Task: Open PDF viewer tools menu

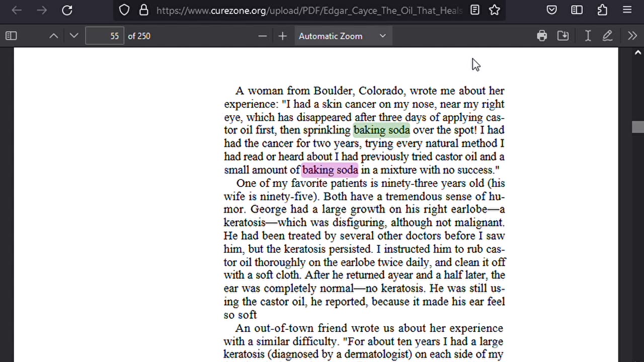Action: [x=632, y=36]
